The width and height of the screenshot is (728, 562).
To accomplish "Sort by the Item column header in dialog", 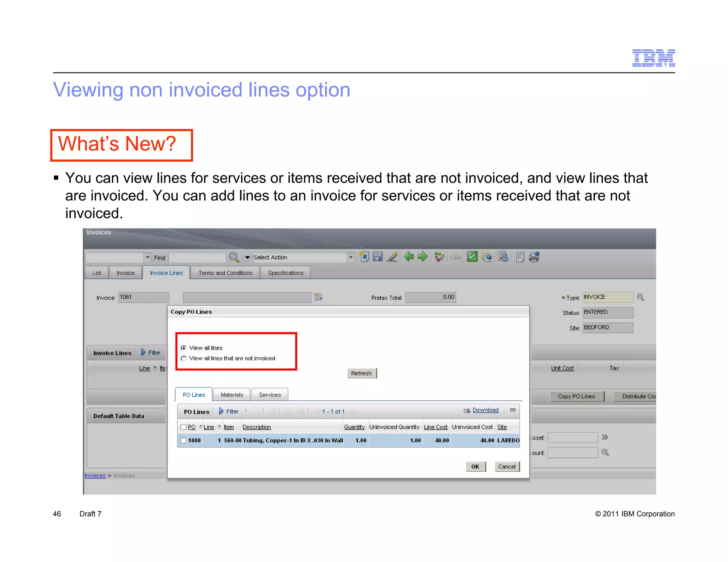I will [x=229, y=427].
